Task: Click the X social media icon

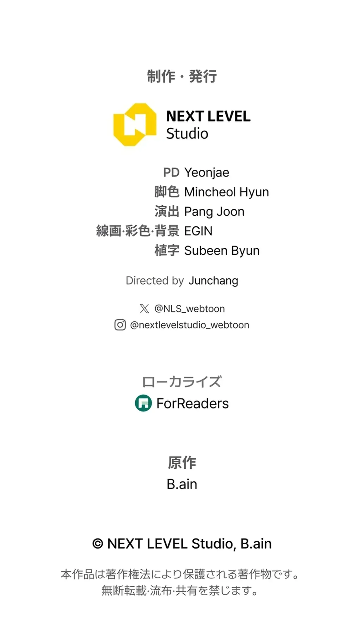Action: 144,309
